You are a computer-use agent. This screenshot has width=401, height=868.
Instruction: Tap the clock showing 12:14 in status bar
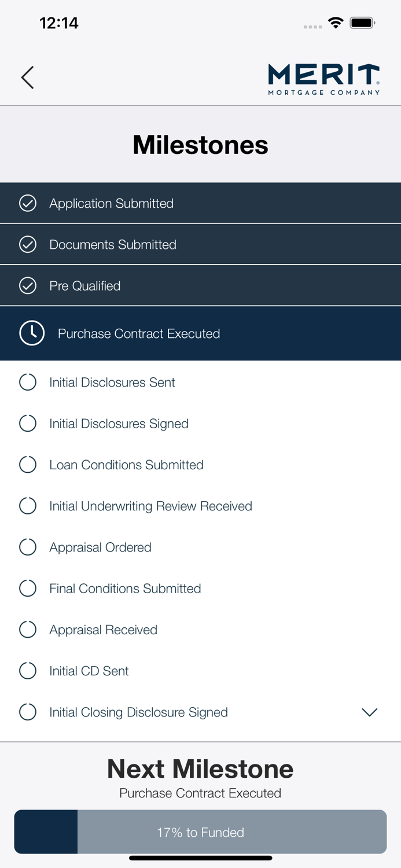58,23
